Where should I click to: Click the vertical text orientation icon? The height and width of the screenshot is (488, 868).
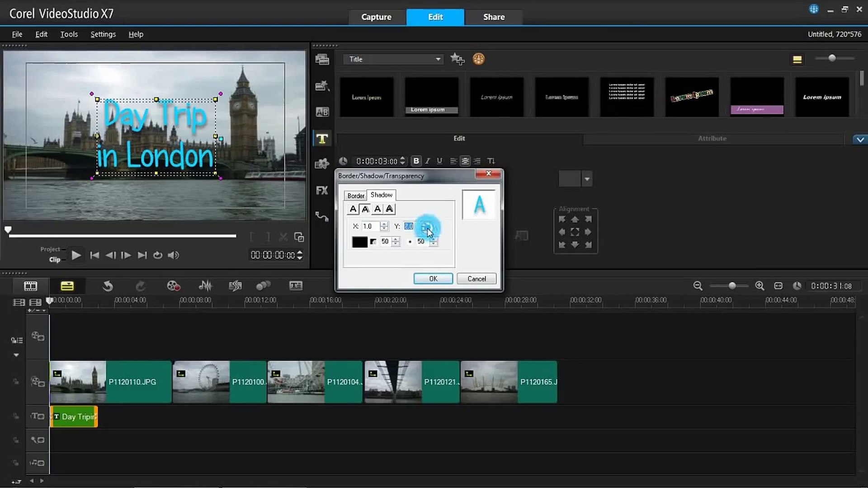(x=491, y=161)
